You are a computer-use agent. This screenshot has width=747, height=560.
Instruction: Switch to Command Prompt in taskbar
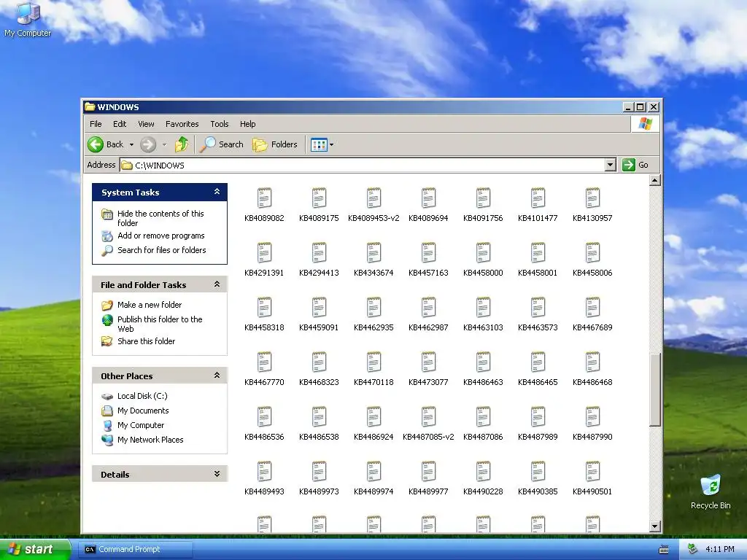135,549
